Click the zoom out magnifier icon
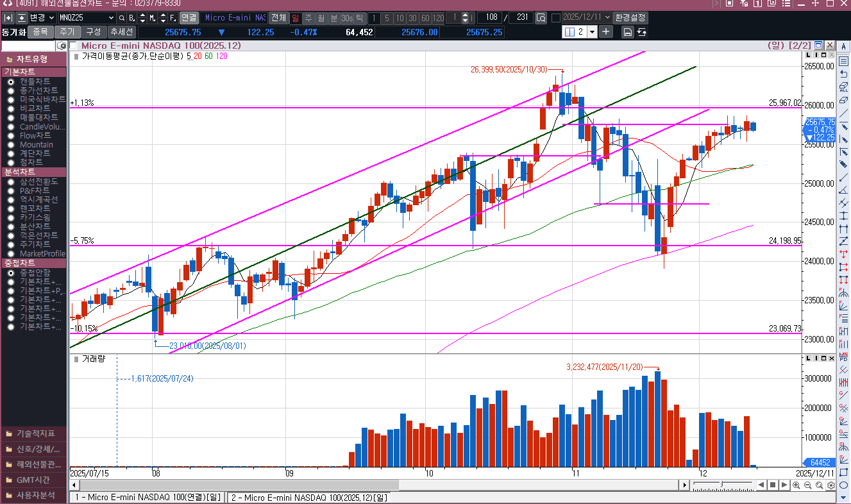This screenshot has height=504, width=851. pos(807,485)
